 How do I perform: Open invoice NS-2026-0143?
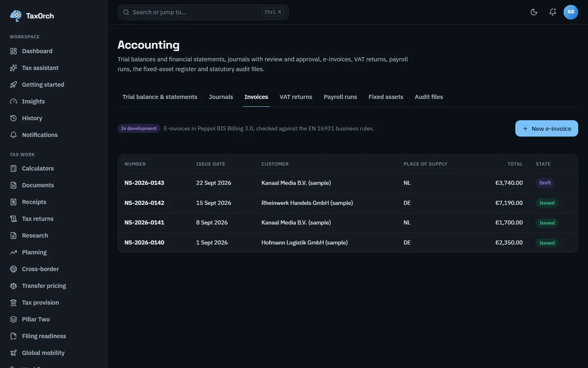pyautogui.click(x=144, y=183)
